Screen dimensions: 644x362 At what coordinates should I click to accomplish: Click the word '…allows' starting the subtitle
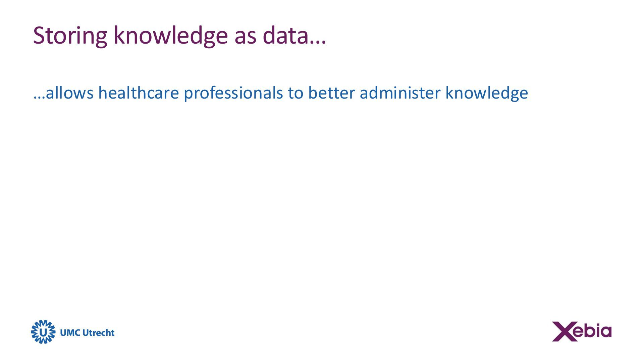click(x=63, y=93)
